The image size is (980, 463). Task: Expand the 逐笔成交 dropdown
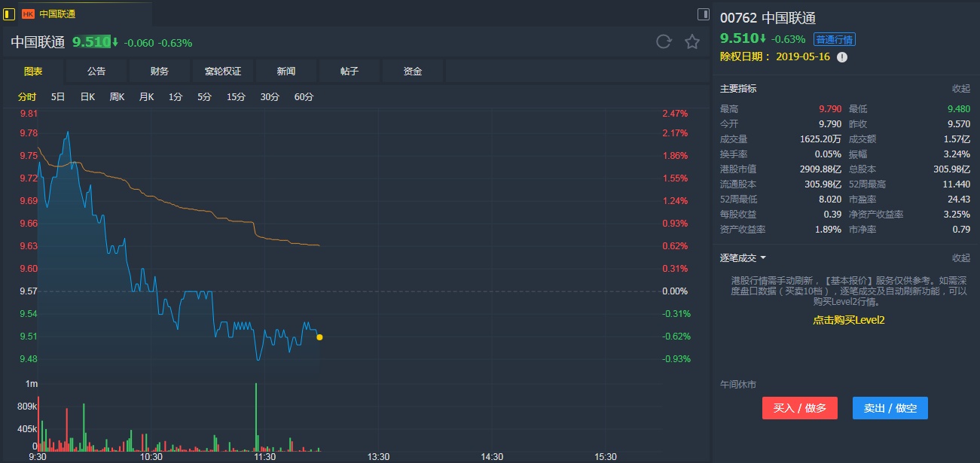click(x=763, y=257)
